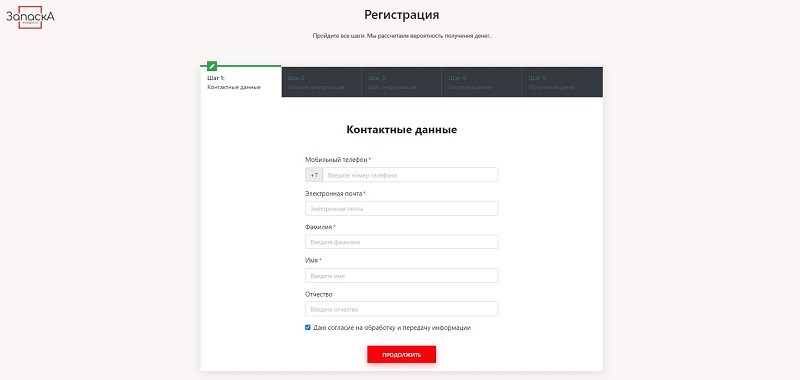
Task: Click the Отчество input field
Action: tap(402, 309)
